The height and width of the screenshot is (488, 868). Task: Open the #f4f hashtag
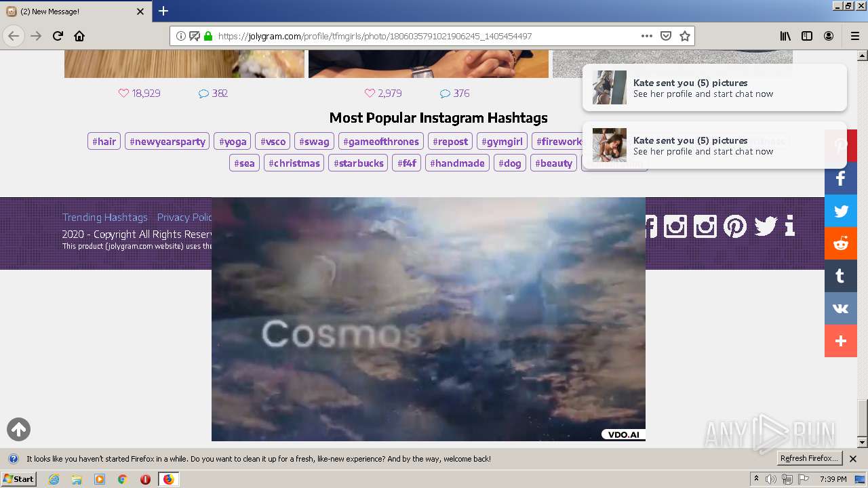pyautogui.click(x=407, y=163)
